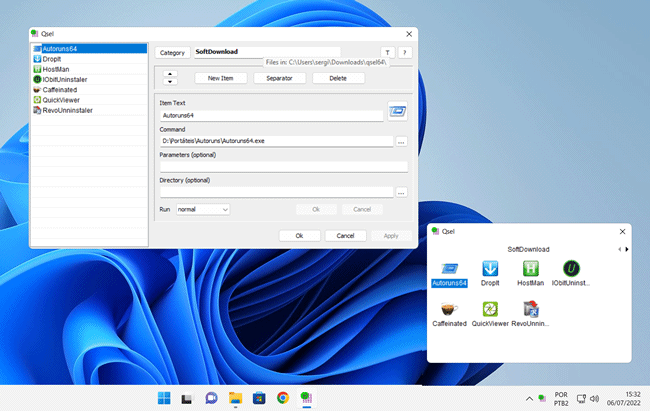The height and width of the screenshot is (411, 650).
Task: Select QuickViewer in the settings list
Action: point(90,100)
